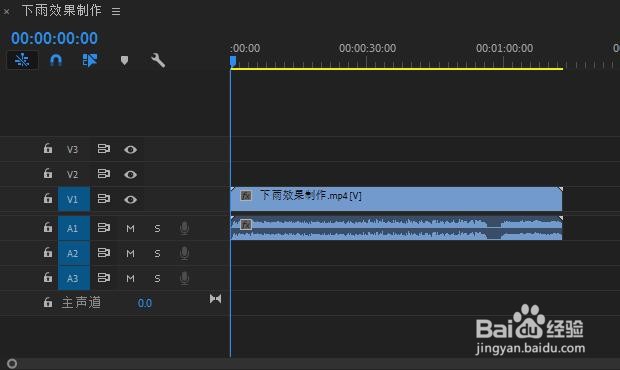Click the 主声道 master track label

tap(81, 303)
